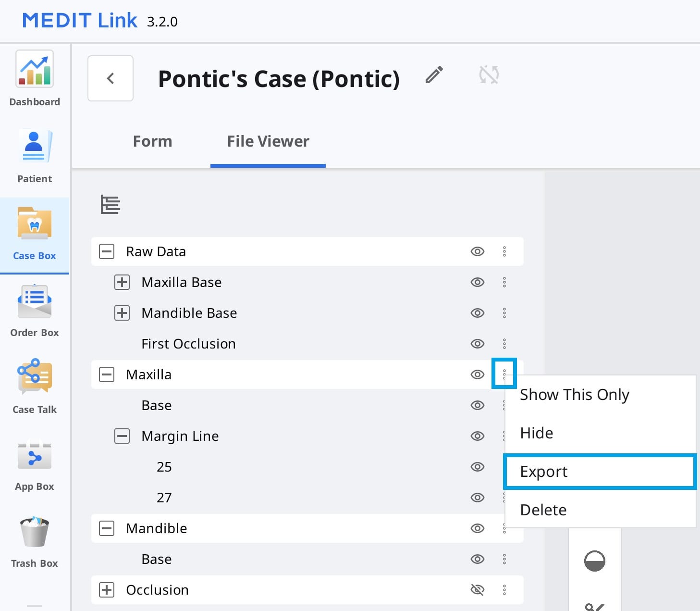Collapse the Raw Data group

[107, 251]
